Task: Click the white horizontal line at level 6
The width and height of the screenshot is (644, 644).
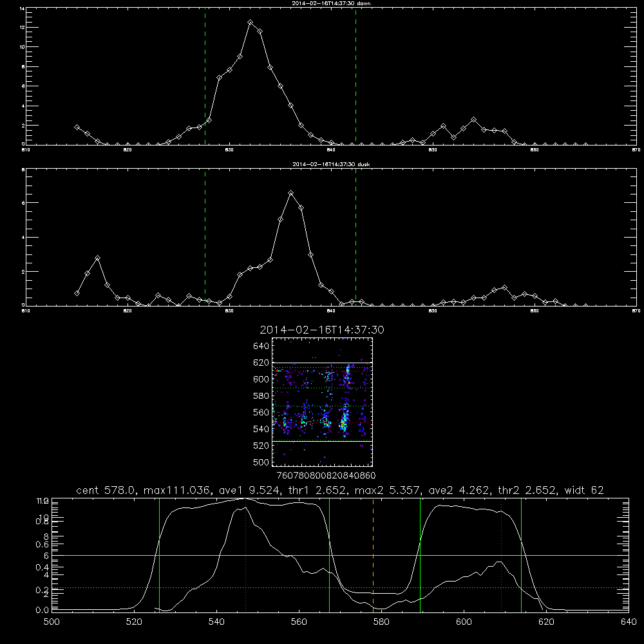Action: point(340,555)
